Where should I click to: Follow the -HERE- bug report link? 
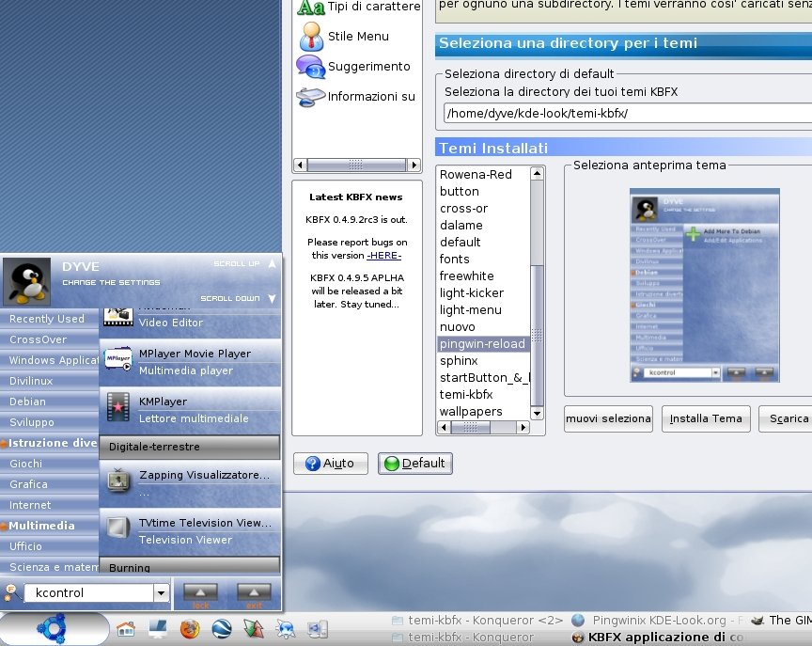tap(383, 256)
